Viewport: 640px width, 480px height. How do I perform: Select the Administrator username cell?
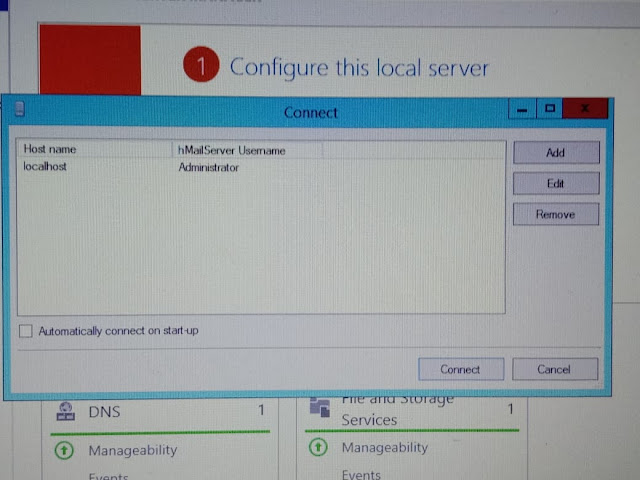(209, 167)
